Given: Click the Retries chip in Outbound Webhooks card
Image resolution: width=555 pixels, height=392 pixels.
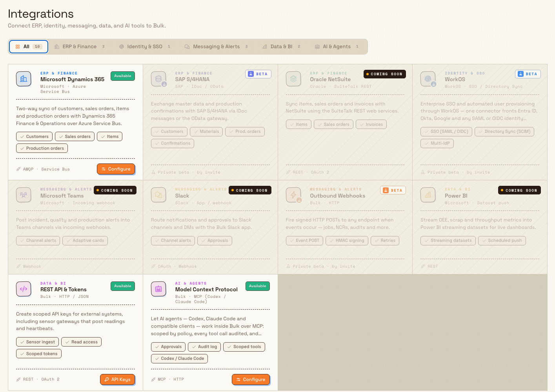Looking at the screenshot, I should pos(385,241).
